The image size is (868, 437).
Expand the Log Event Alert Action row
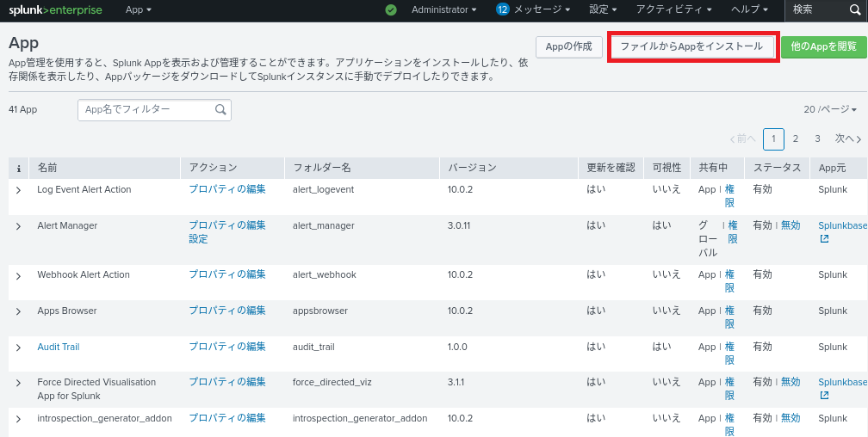(x=18, y=190)
